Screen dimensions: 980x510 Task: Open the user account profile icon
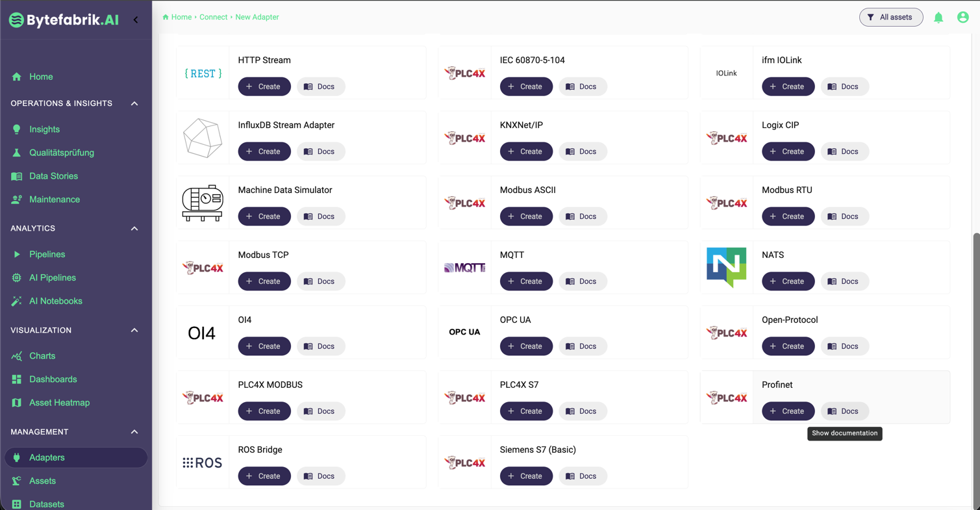click(x=962, y=18)
